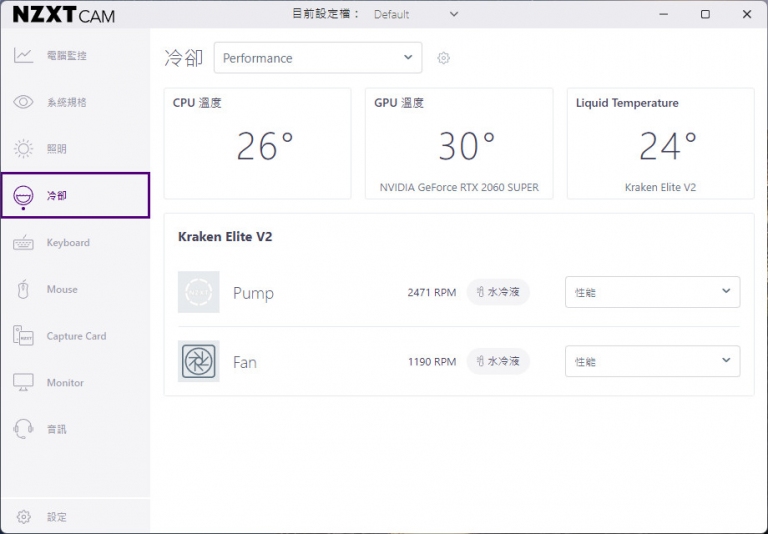768x534 pixels.
Task: Select the Mouse icon in sidebar
Action: [x=23, y=289]
